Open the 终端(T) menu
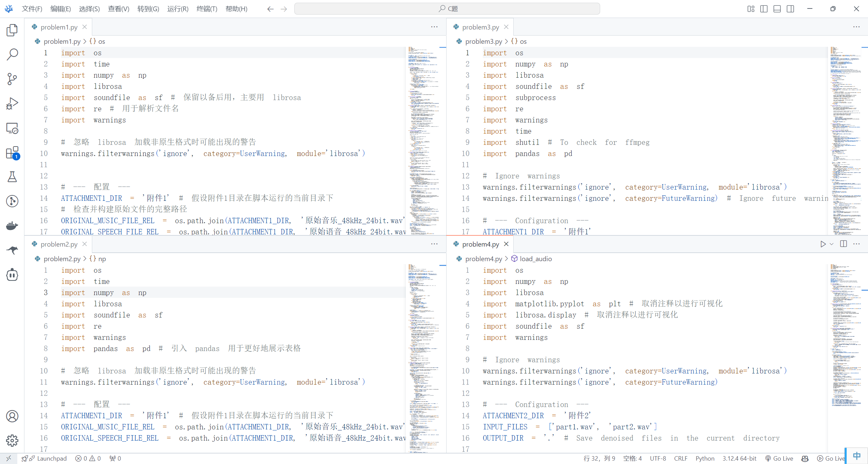 206,9
